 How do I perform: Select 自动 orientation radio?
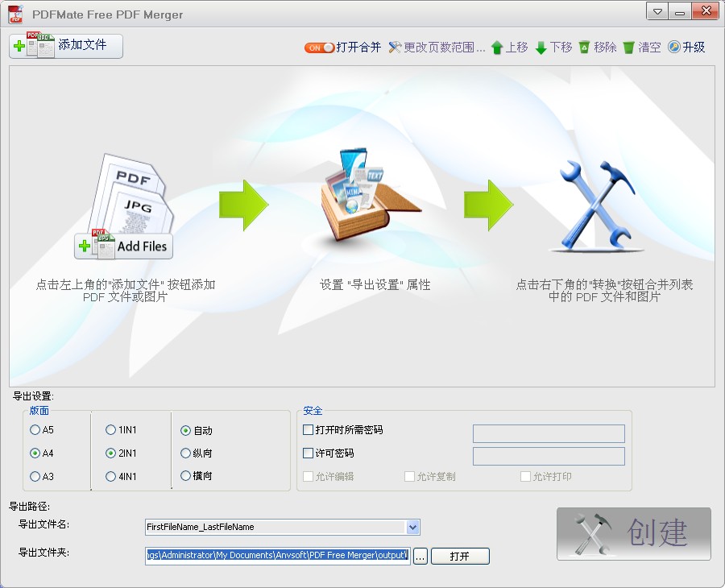pos(185,430)
